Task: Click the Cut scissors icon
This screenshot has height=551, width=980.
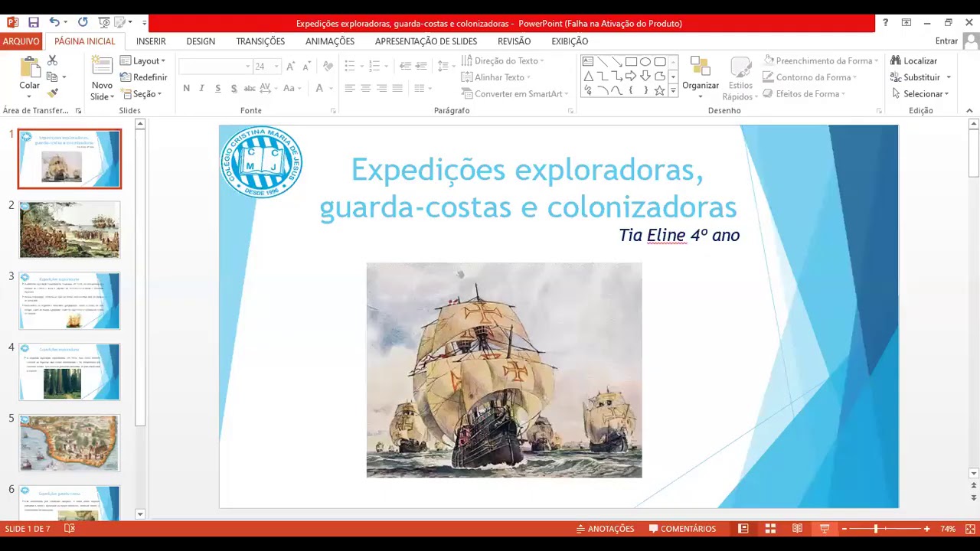Action: coord(52,60)
